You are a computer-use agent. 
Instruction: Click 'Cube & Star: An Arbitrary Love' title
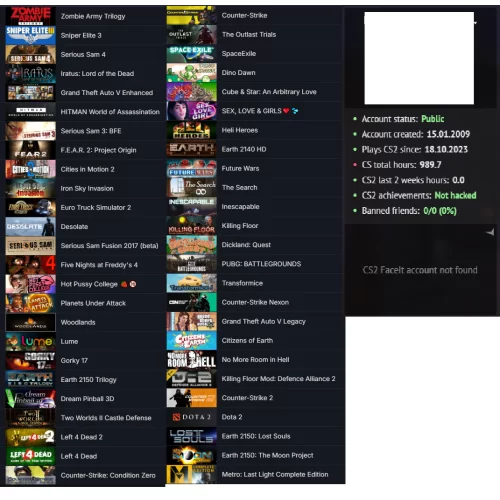pos(269,92)
